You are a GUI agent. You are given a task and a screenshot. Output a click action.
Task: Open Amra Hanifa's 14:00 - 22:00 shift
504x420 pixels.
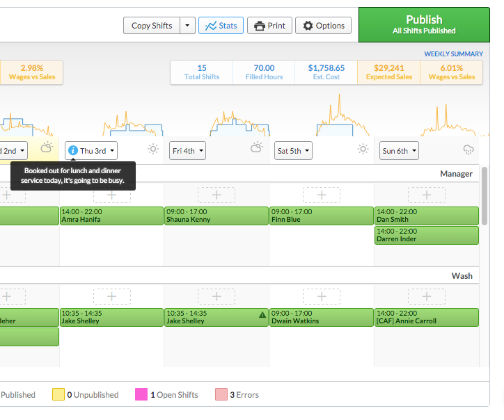[x=111, y=216]
